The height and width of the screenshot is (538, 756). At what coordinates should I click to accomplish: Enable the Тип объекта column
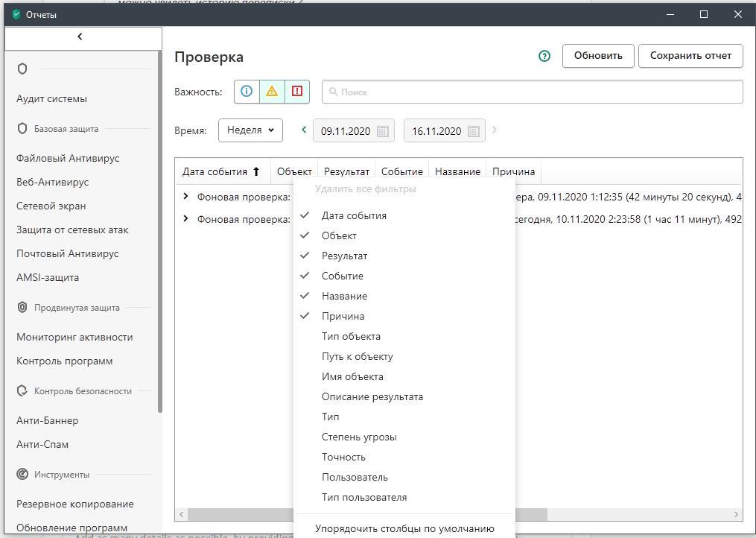351,336
